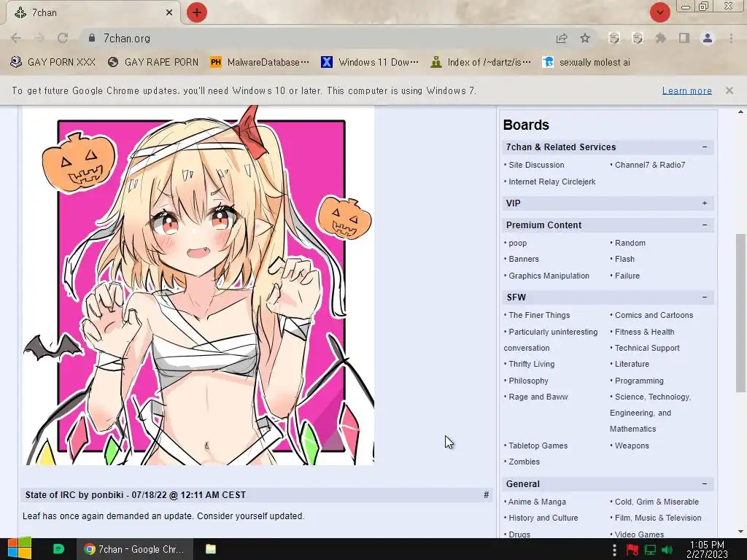Screen dimensions: 747x560
Task: Click the red flag Action Center tray icon
Action: coord(632,550)
